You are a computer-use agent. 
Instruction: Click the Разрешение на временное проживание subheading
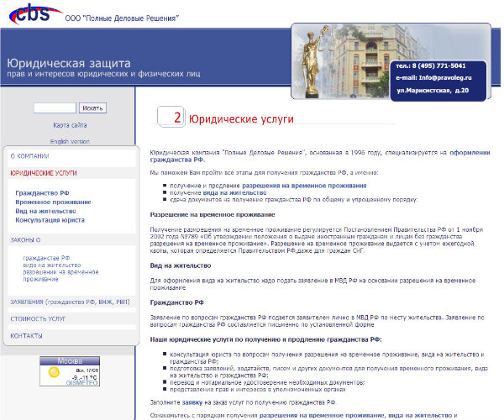pos(213,215)
